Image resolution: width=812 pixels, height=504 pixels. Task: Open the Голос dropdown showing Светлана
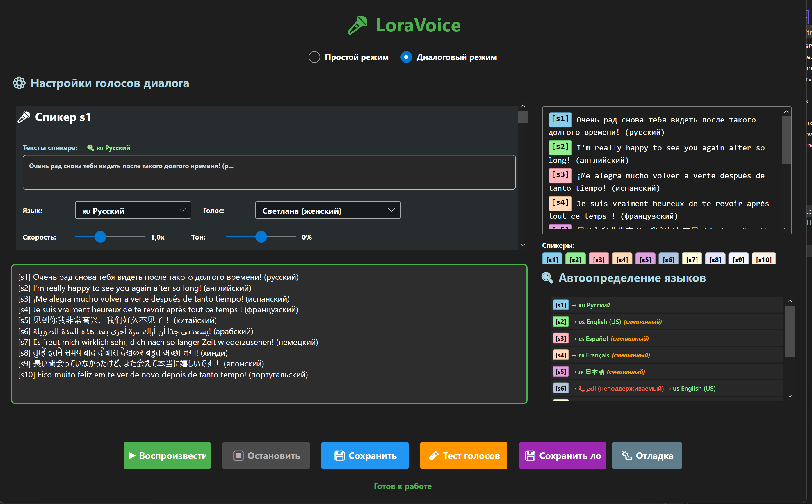328,210
